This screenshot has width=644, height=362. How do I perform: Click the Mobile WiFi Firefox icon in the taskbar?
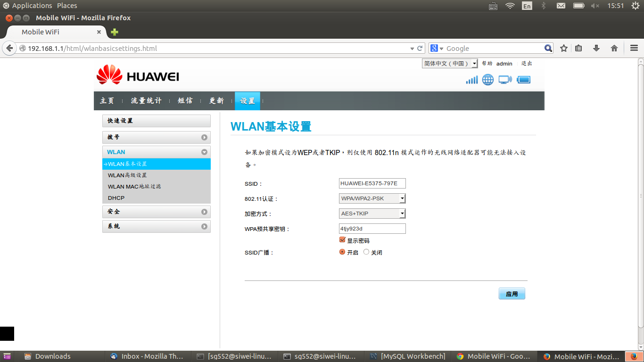[x=547, y=356]
